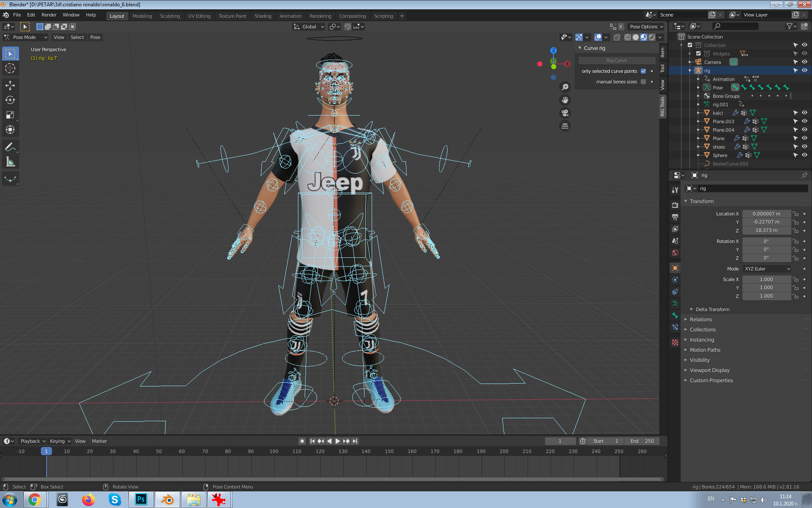The image size is (812, 508).
Task: Select the Measure tool
Action: coord(10,160)
